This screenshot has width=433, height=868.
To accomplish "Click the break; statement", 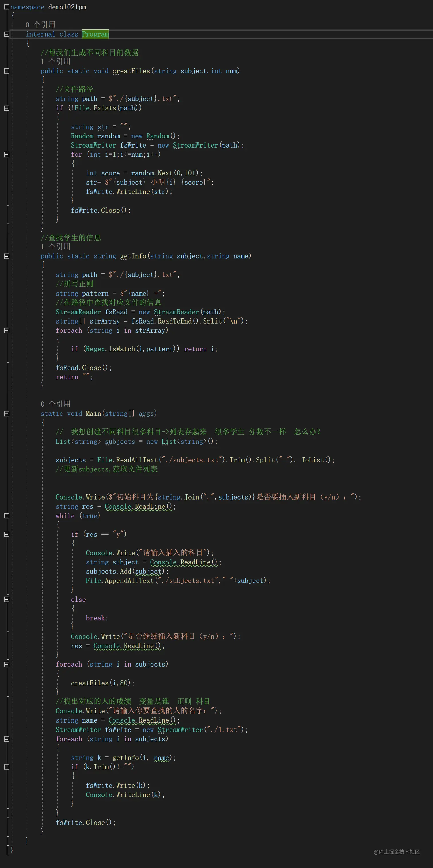I will [97, 618].
